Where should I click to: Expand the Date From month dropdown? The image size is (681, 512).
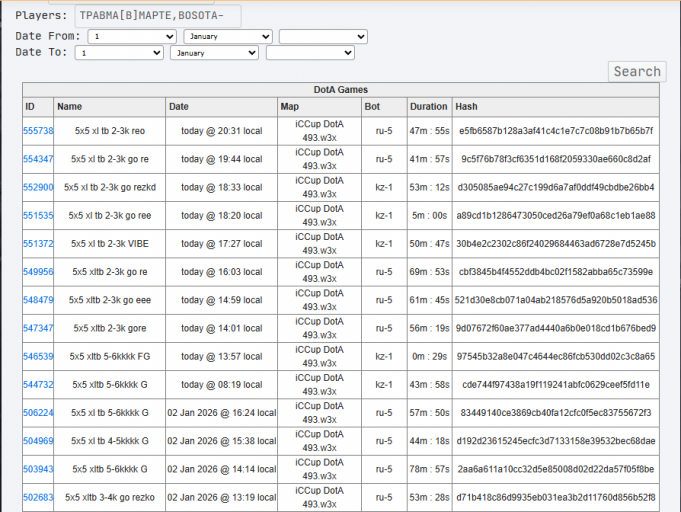pos(228,36)
